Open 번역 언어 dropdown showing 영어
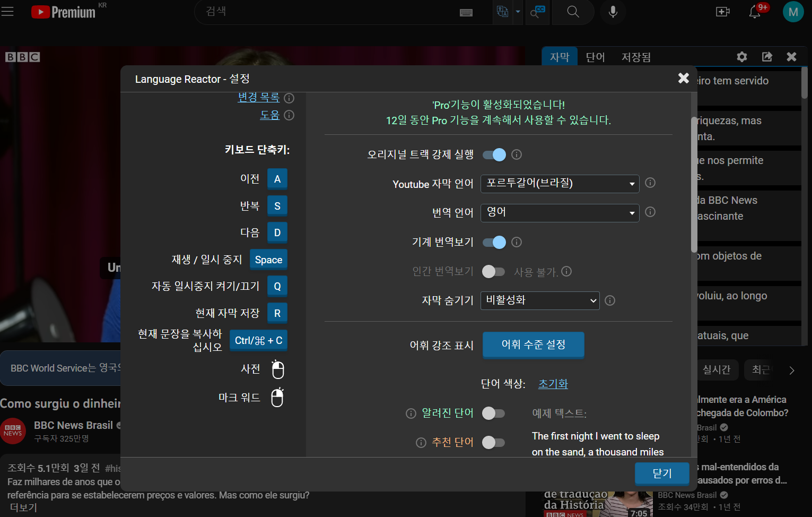The image size is (812, 517). [560, 213]
